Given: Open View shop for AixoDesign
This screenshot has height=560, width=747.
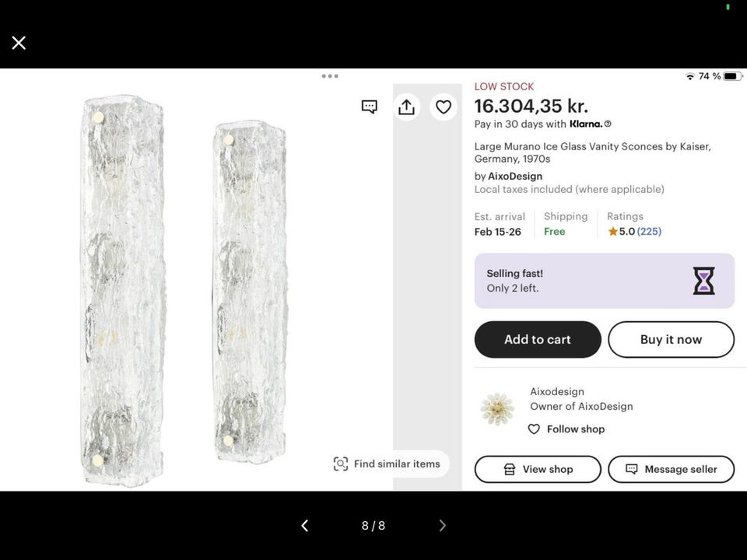Looking at the screenshot, I should tap(538, 470).
